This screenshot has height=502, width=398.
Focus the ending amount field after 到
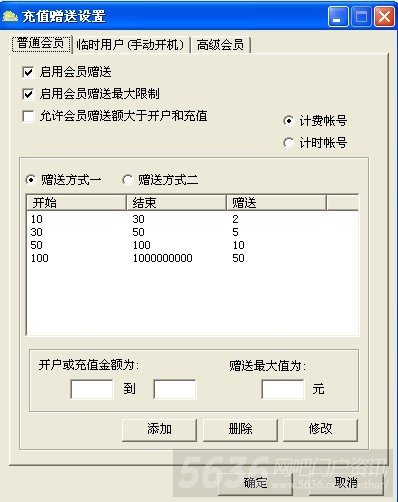point(175,389)
